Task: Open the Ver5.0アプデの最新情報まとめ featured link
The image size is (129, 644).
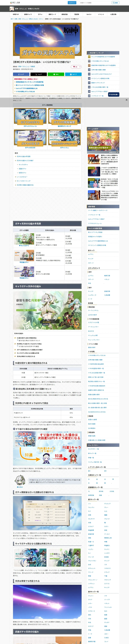Action: point(27,88)
